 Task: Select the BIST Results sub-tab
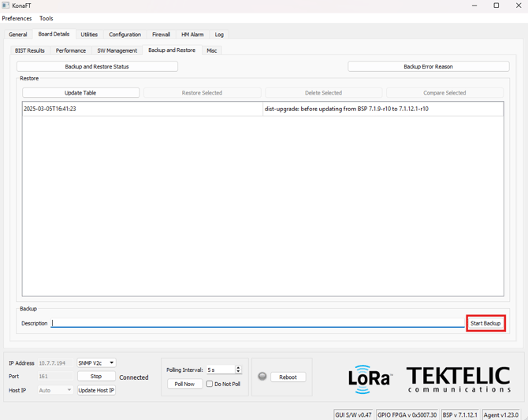tap(30, 50)
